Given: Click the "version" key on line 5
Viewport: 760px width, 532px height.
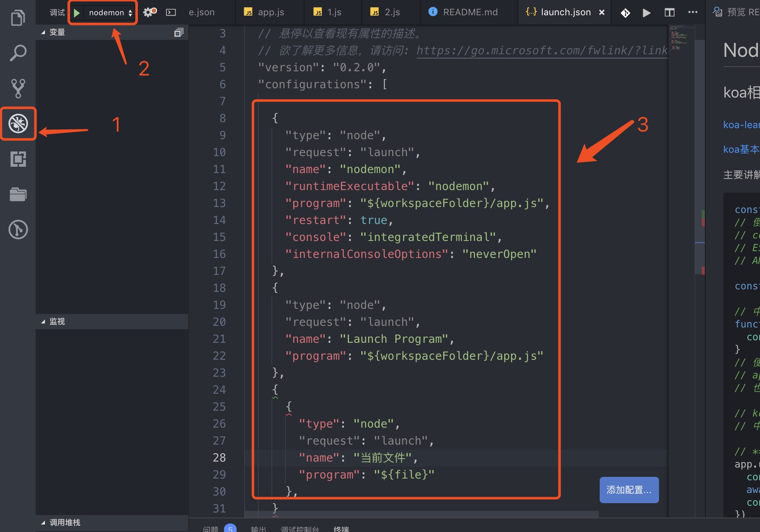Looking at the screenshot, I should click(288, 67).
